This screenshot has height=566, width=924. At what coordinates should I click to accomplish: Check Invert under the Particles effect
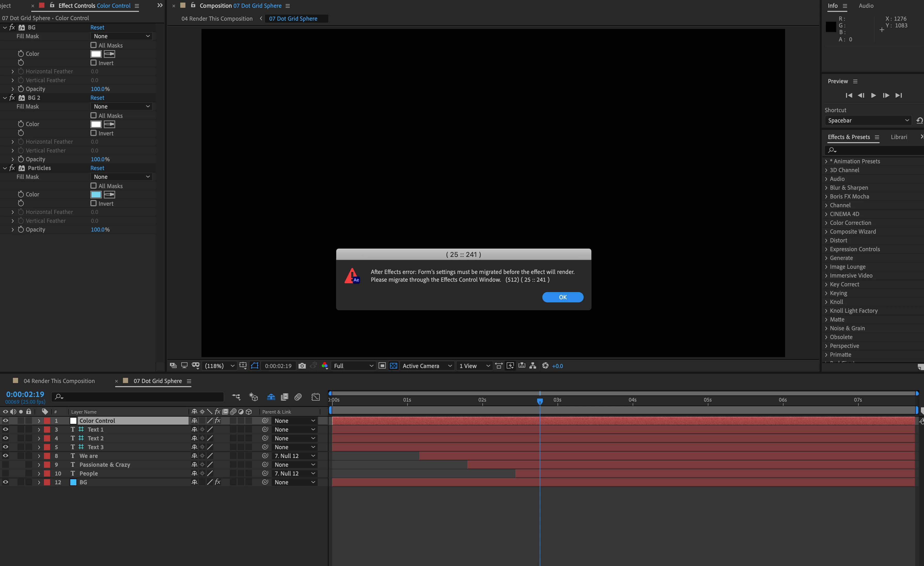[x=94, y=203]
